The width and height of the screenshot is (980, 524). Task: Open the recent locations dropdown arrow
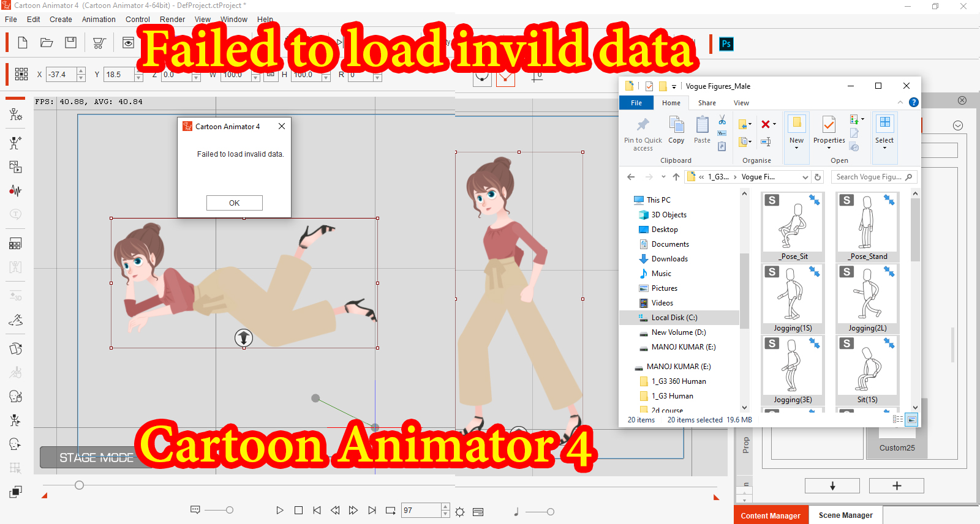pos(663,177)
